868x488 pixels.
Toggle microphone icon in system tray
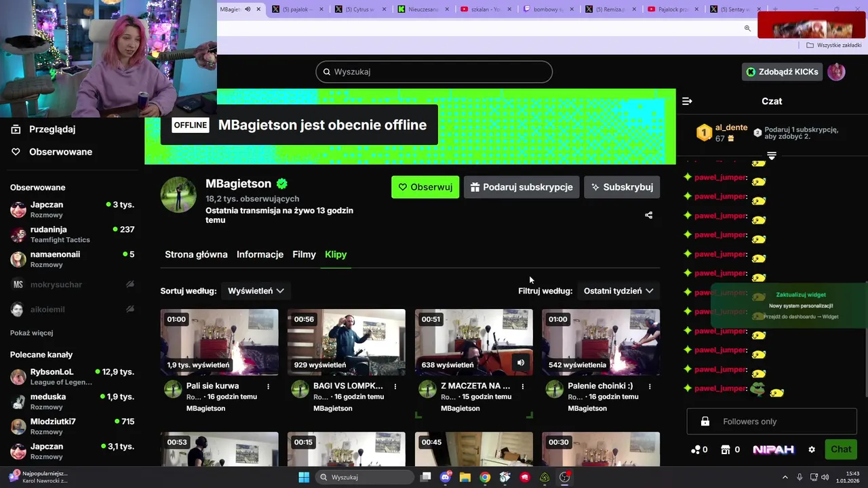(x=800, y=477)
